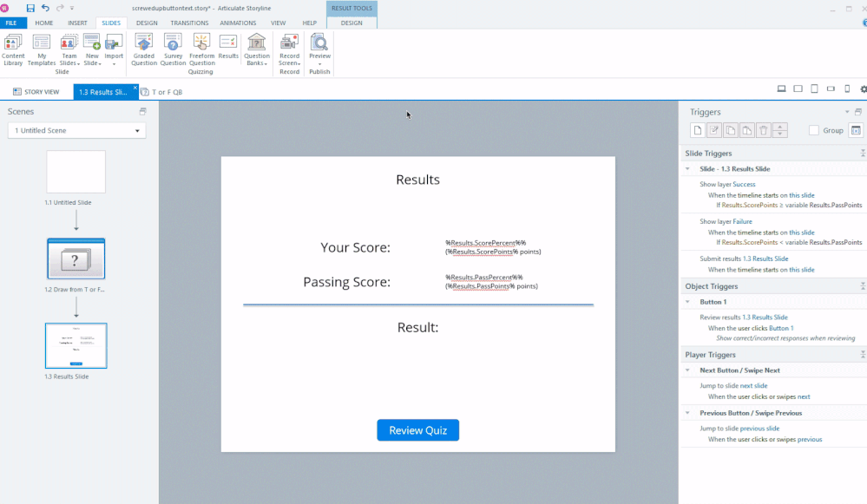Open the ANIMATIONS ribbon tab
Image resolution: width=867 pixels, height=504 pixels.
(238, 23)
